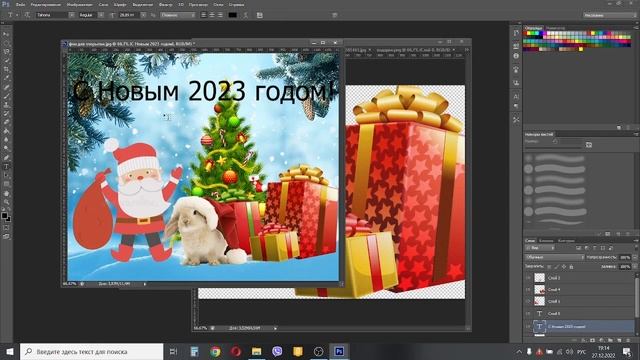Open the anti-aliasing method dropdown
This screenshot has width=640, height=360.
[x=178, y=15]
